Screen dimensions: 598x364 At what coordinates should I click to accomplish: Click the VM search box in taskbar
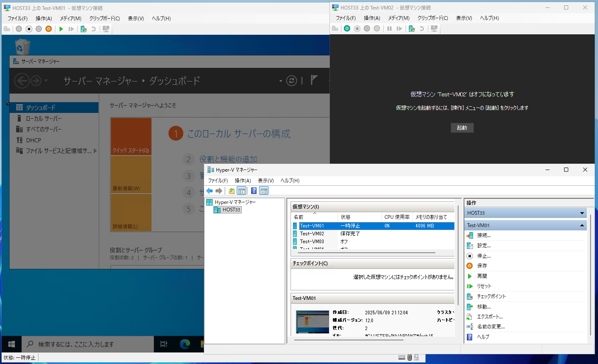[x=87, y=344]
